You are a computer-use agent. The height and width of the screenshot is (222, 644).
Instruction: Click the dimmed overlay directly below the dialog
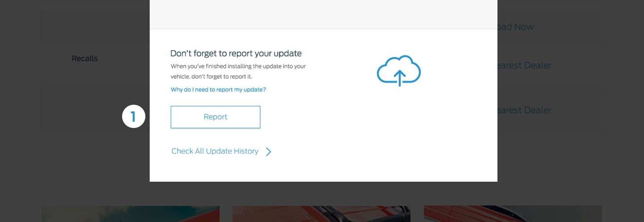click(323, 192)
